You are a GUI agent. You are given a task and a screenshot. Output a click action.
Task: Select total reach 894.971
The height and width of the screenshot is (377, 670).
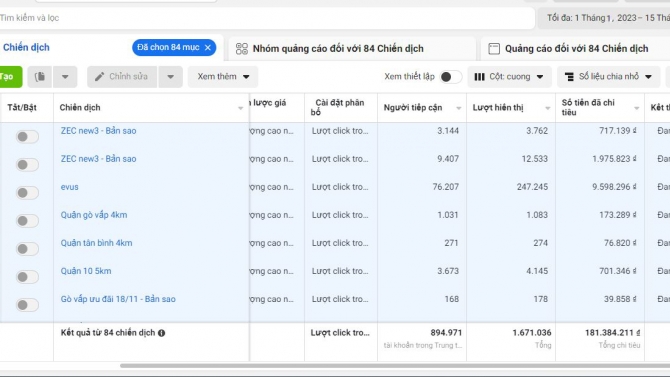point(446,333)
